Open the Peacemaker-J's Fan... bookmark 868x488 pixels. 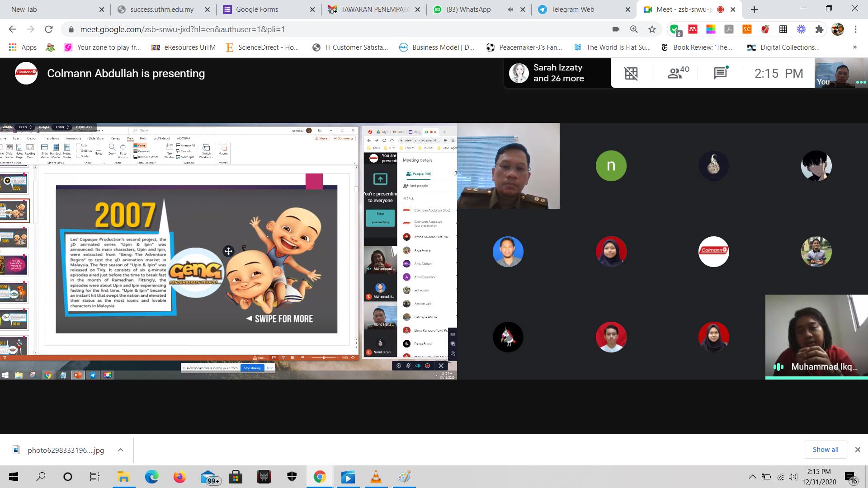524,47
